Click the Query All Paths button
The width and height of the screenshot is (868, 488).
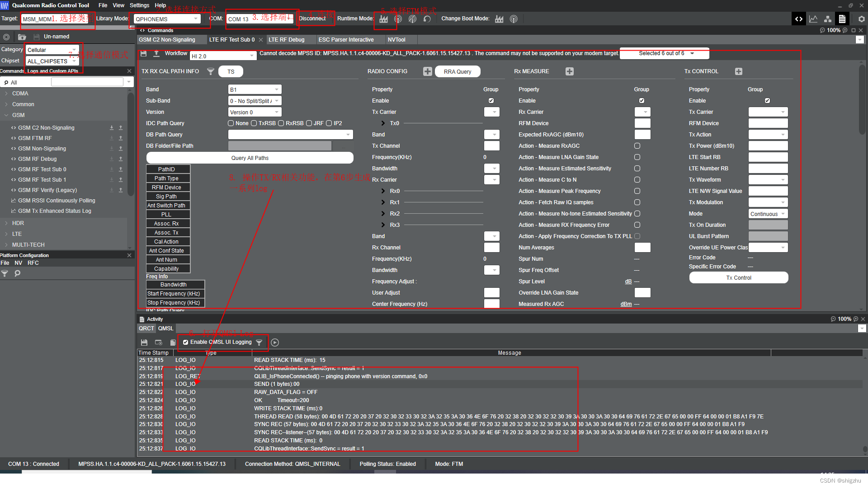click(250, 158)
